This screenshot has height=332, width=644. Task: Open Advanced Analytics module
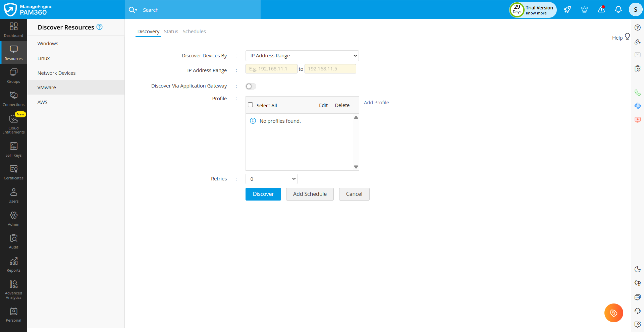pos(13,289)
